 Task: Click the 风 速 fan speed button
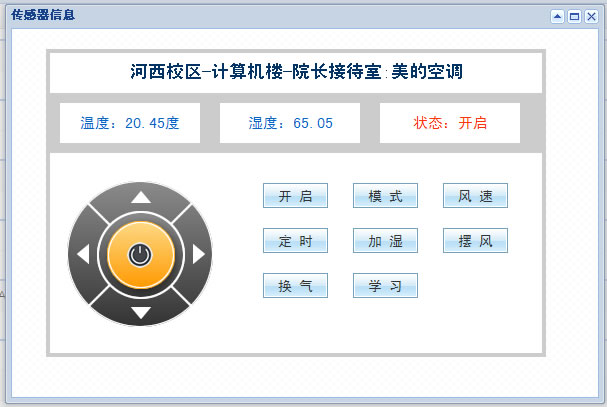point(475,196)
